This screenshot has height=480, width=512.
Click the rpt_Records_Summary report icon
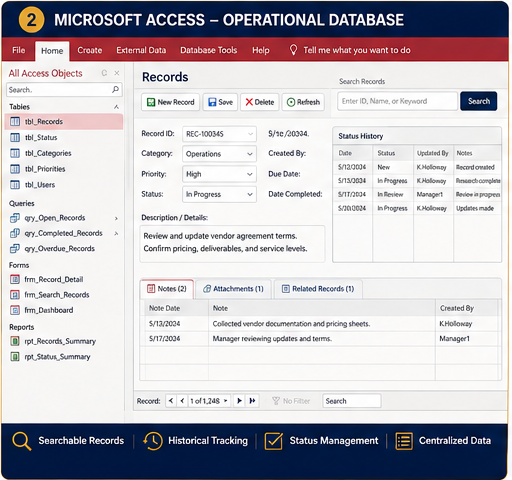click(x=15, y=341)
